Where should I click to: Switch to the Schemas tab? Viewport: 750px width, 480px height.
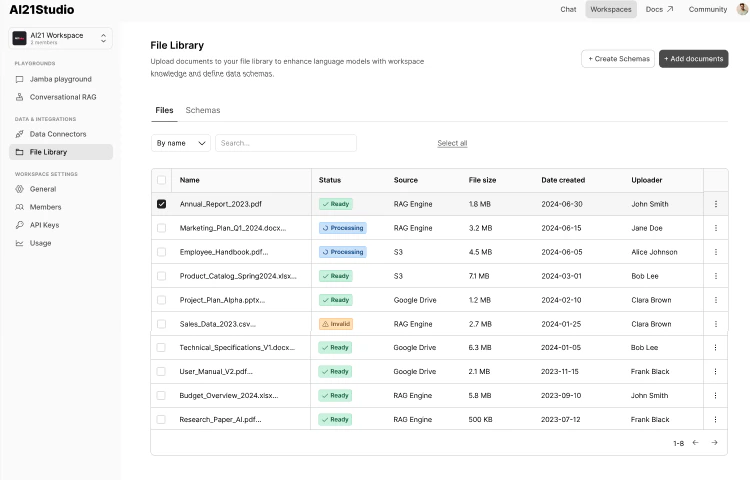point(203,110)
